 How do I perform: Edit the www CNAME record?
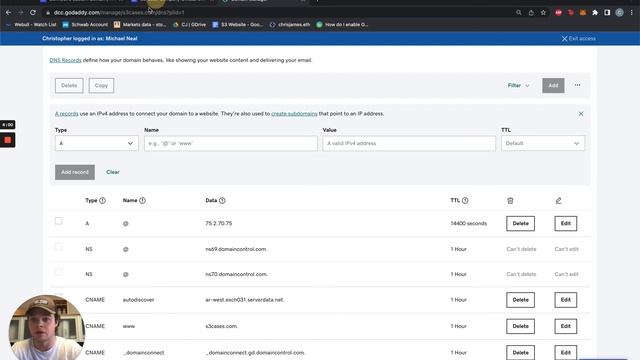coord(565,326)
